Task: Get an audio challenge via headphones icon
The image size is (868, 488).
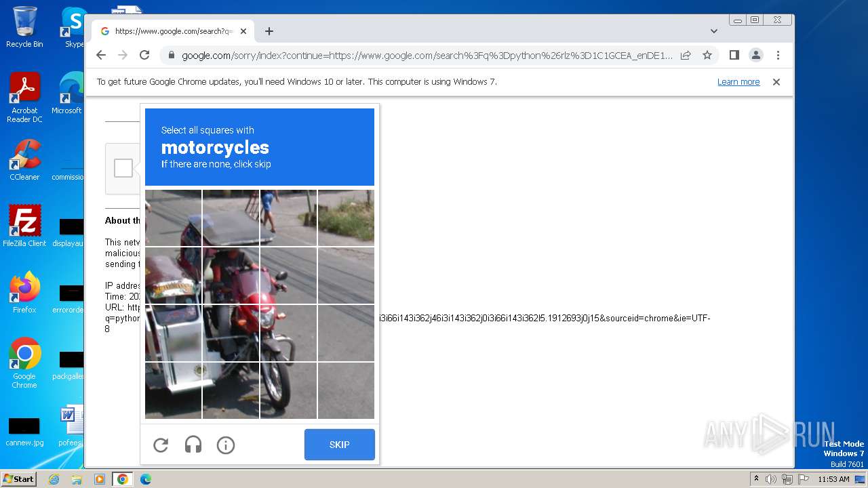Action: click(x=193, y=445)
